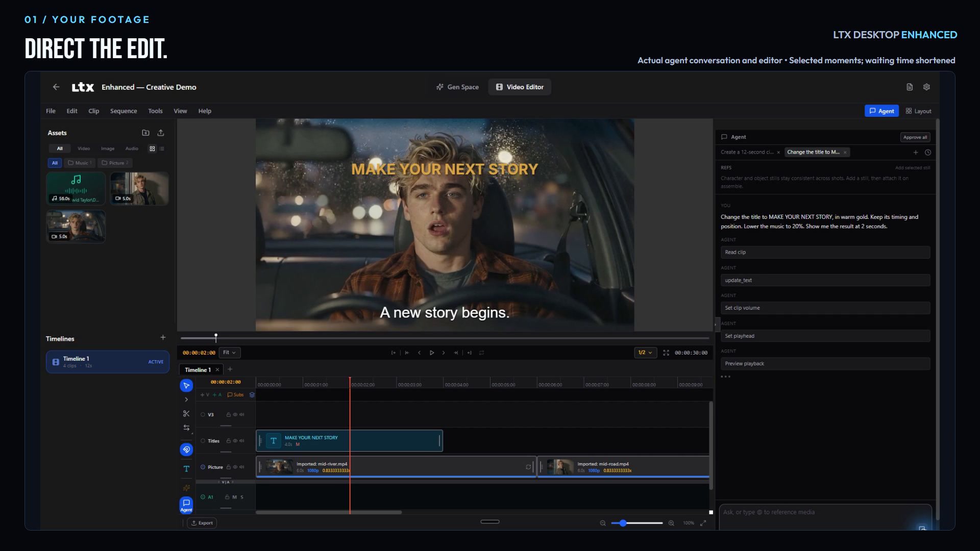Viewport: 980px width, 551px height.
Task: Open the Tools menu
Action: coord(155,111)
